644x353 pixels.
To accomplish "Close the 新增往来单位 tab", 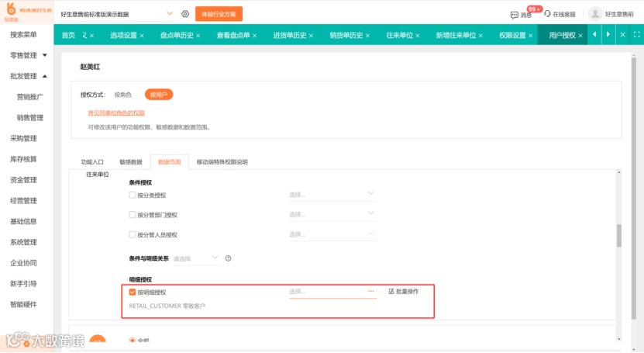I will 480,36.
